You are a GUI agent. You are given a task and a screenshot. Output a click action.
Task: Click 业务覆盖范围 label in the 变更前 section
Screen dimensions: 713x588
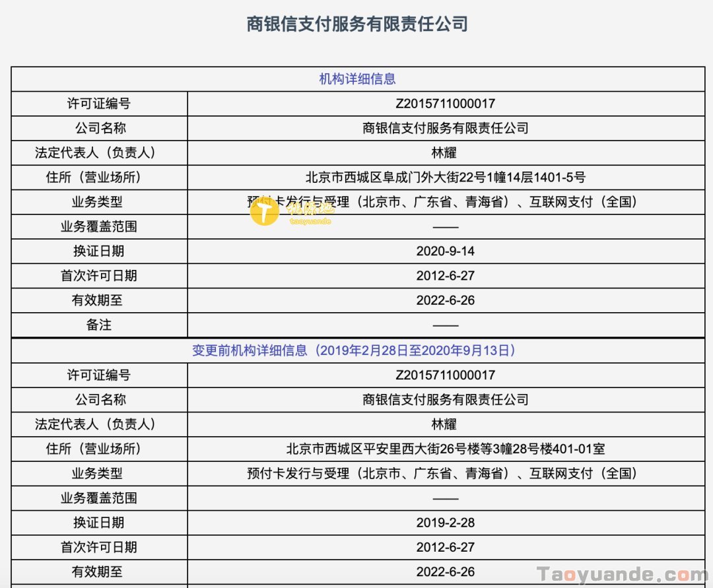pos(98,498)
